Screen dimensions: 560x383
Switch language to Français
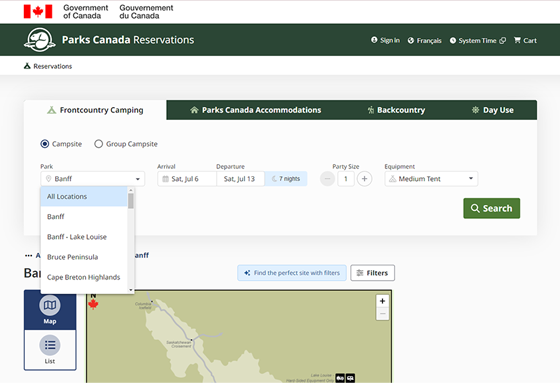[x=424, y=40]
